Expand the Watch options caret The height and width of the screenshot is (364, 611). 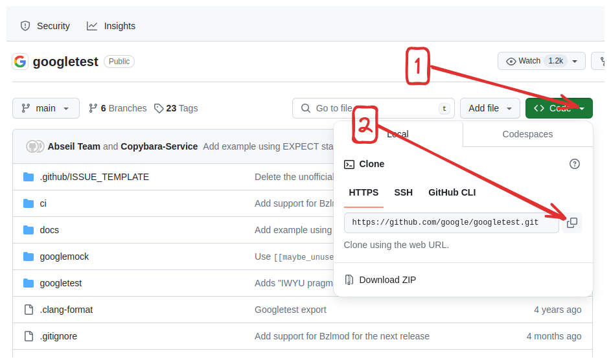pyautogui.click(x=575, y=62)
